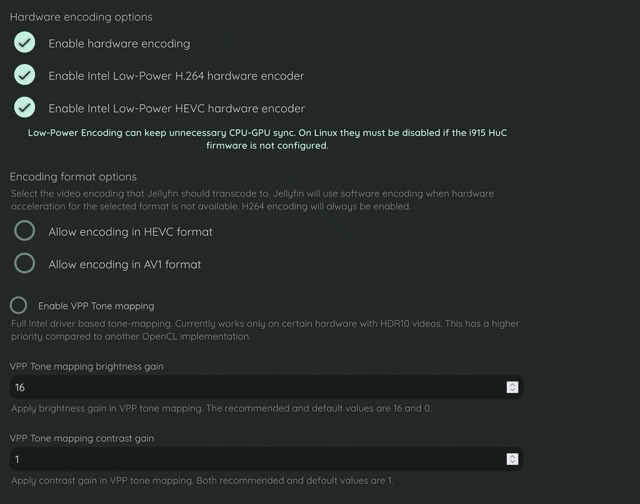The height and width of the screenshot is (504, 640).
Task: Click the "Enable Intel Low-Power H.264 hardware encoder" text
Action: 176,75
